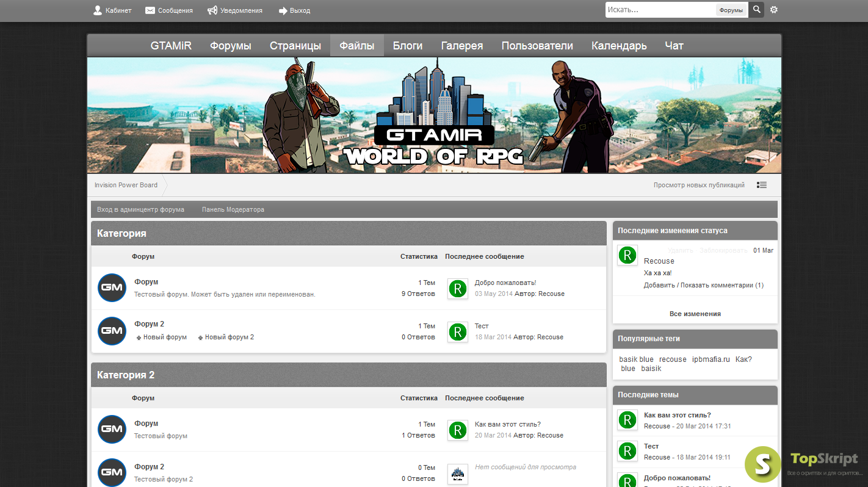Open the Чат menu tab

[x=674, y=46]
